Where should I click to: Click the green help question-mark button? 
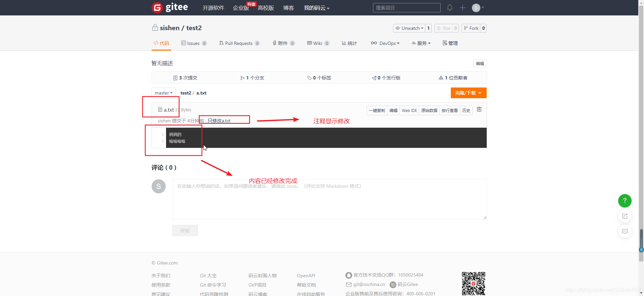625,200
